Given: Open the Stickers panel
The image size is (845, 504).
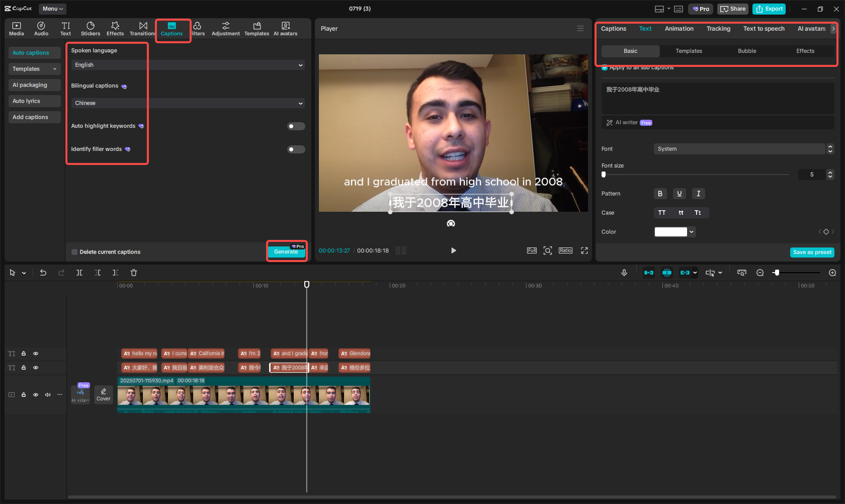Looking at the screenshot, I should pyautogui.click(x=91, y=29).
